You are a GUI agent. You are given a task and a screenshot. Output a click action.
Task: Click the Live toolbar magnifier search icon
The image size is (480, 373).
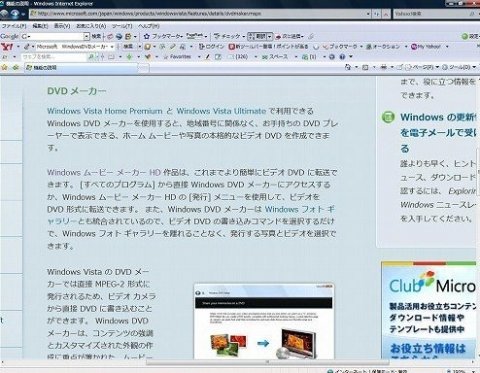click(91, 57)
